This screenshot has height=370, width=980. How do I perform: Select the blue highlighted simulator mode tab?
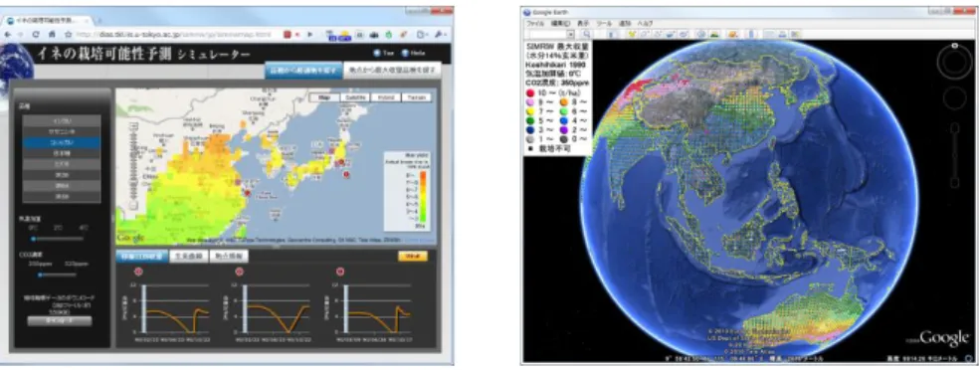click(302, 70)
